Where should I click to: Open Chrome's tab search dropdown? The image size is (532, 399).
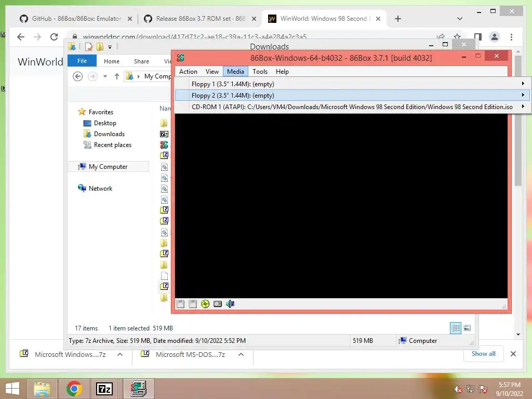pos(459,19)
